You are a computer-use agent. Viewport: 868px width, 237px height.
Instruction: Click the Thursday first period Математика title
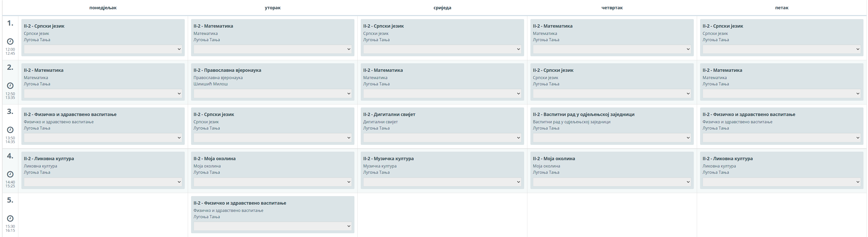(x=553, y=26)
